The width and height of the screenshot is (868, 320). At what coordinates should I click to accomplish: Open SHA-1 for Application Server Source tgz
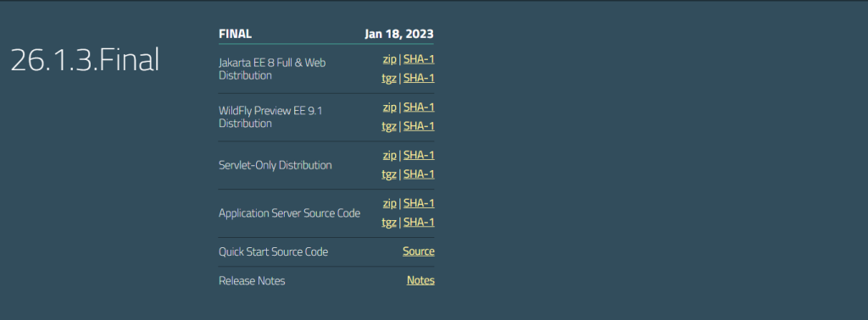[x=419, y=222]
